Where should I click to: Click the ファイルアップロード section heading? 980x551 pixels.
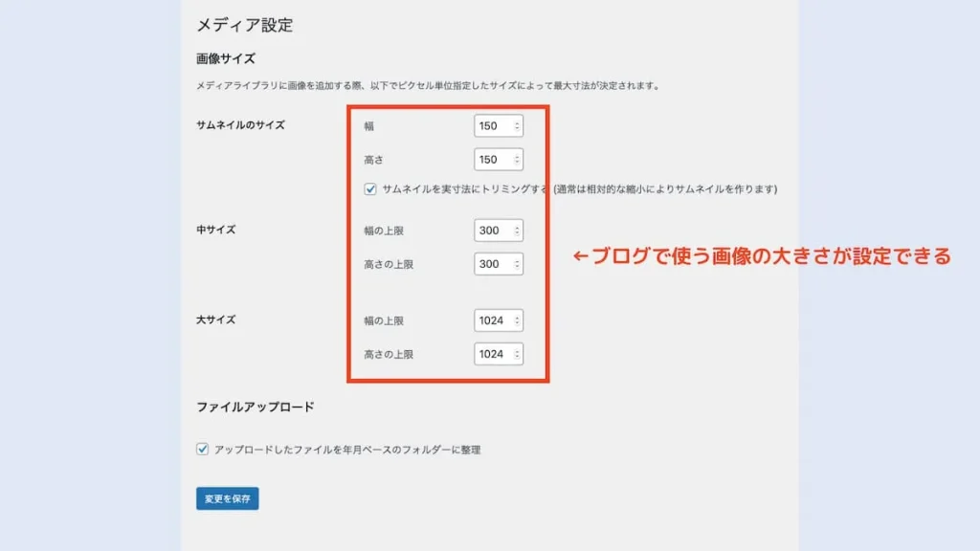(x=255, y=408)
